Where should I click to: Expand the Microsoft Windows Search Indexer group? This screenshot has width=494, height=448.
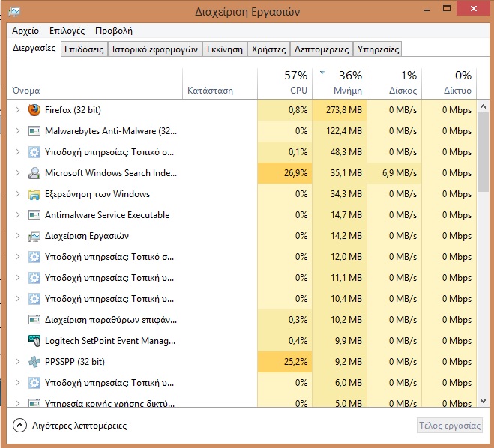(18, 173)
